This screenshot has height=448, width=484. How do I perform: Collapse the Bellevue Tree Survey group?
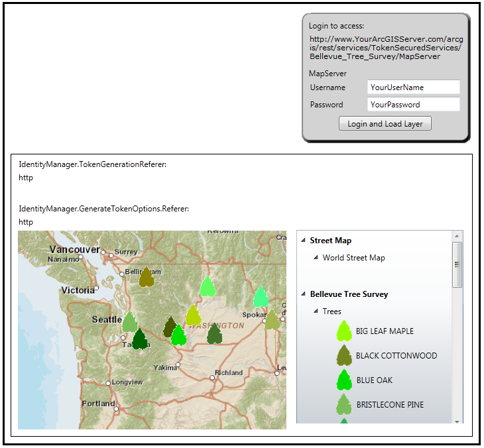pyautogui.click(x=304, y=294)
